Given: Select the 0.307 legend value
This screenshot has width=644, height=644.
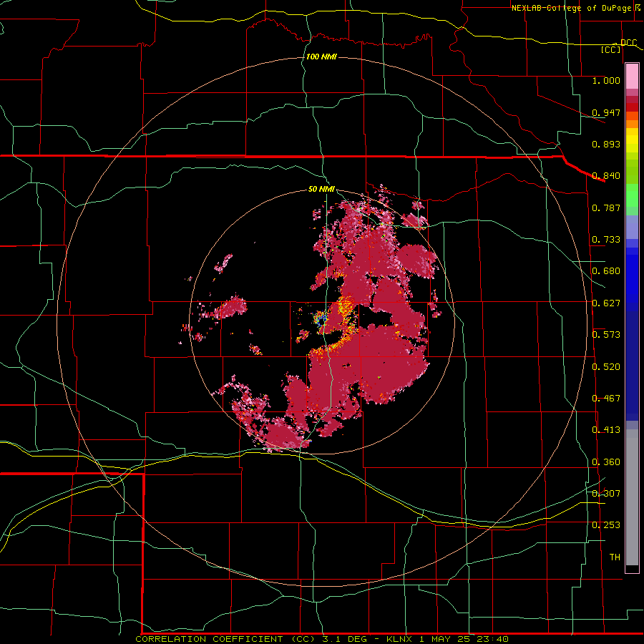Looking at the screenshot, I should pyautogui.click(x=606, y=494).
